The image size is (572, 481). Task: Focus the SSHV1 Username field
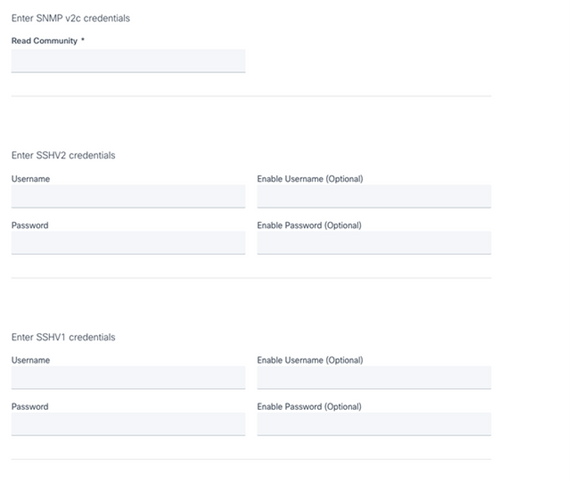click(128, 377)
